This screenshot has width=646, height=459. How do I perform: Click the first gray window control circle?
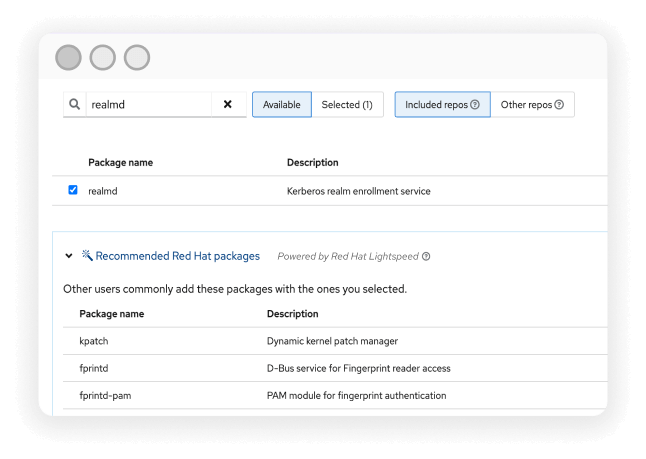tap(69, 58)
